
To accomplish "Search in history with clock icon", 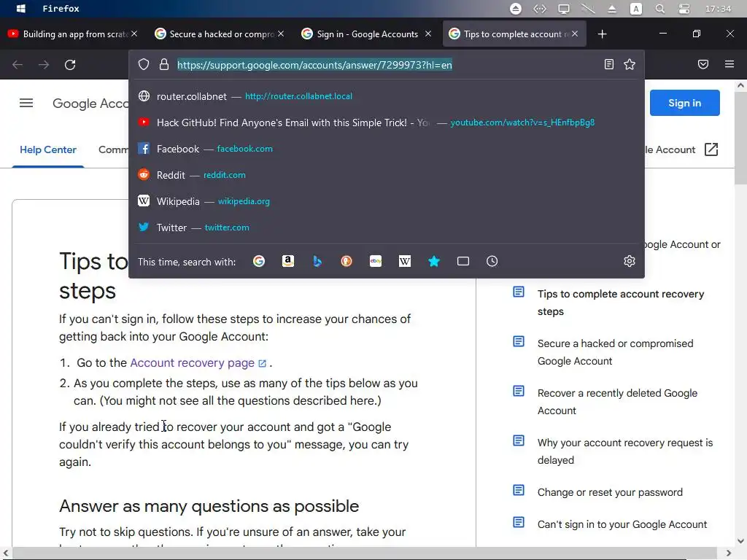I will pos(492,261).
